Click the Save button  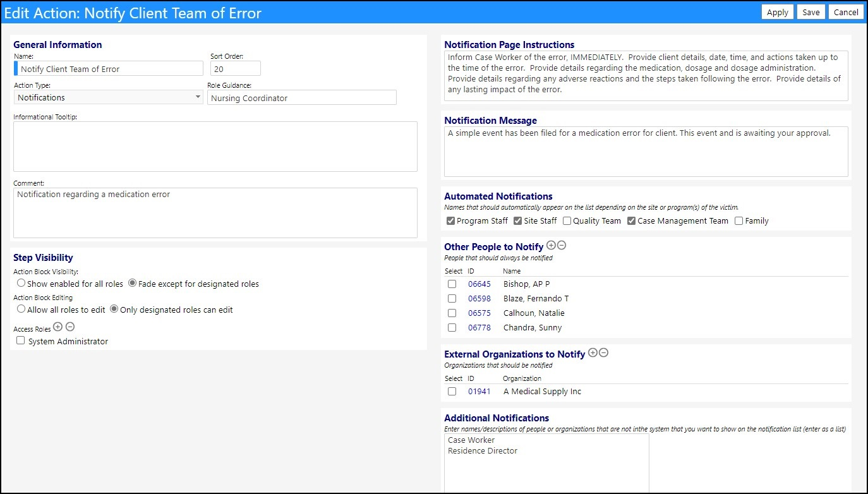pyautogui.click(x=811, y=12)
